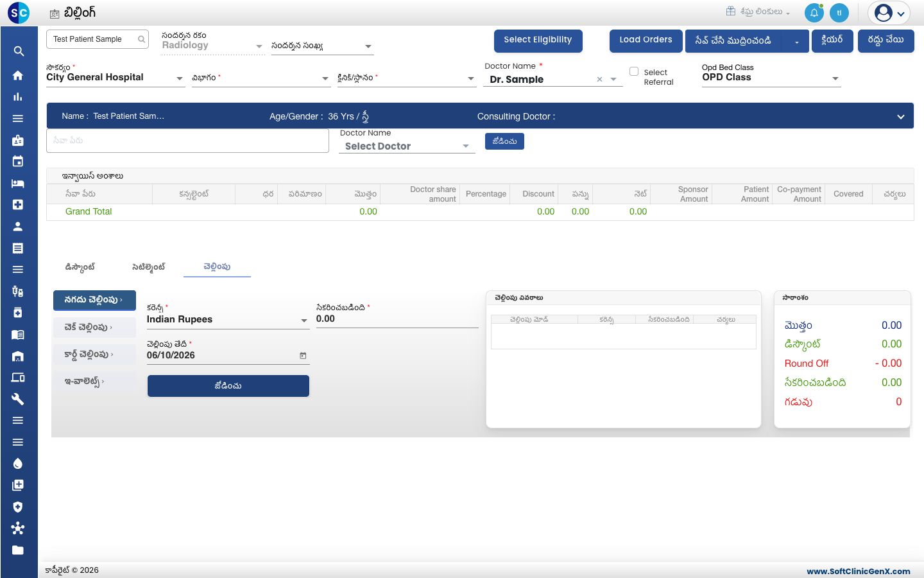The image size is (924, 578).
Task: Open the home icon in sidebar
Action: (x=18, y=75)
